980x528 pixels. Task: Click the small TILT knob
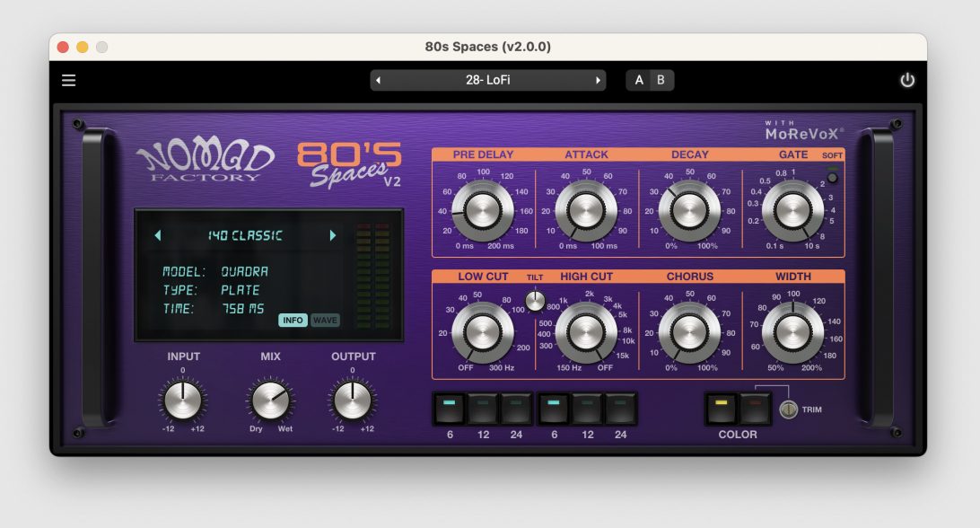[x=535, y=301]
